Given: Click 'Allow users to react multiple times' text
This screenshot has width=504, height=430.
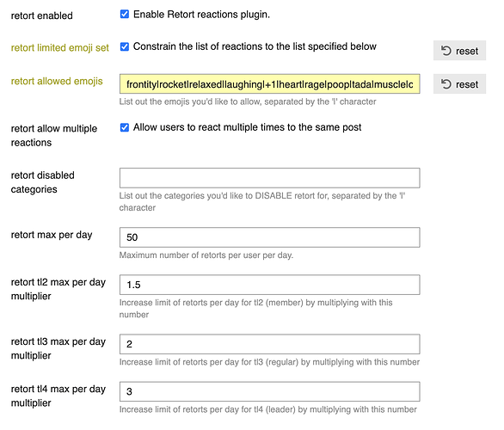Looking at the screenshot, I should (247, 127).
